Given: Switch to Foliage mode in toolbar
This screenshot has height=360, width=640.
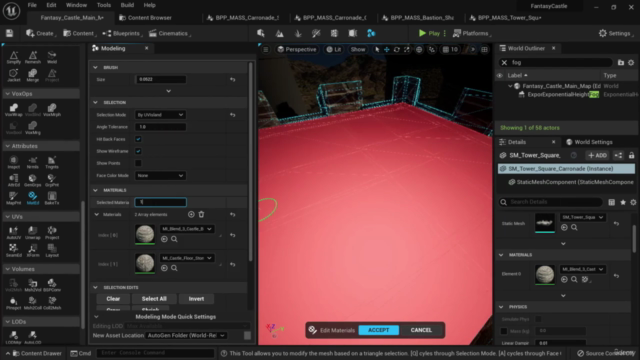Looking at the screenshot, I should [x=298, y=33].
